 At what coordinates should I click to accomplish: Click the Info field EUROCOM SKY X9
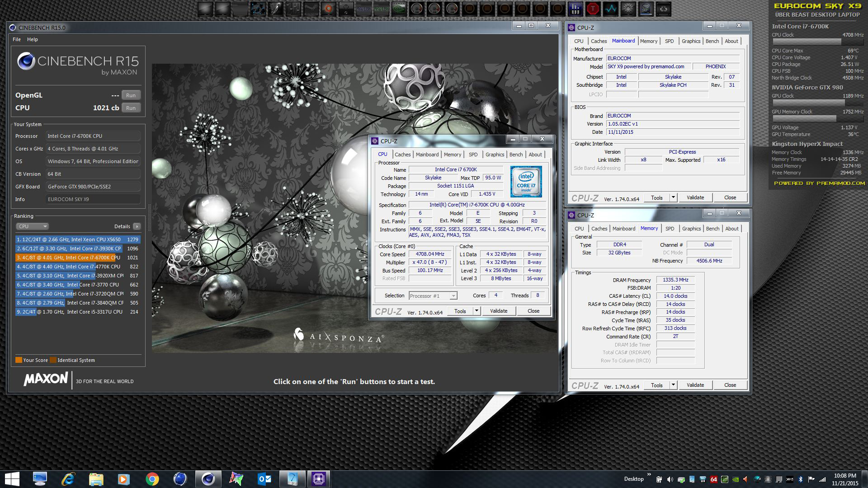tap(93, 199)
